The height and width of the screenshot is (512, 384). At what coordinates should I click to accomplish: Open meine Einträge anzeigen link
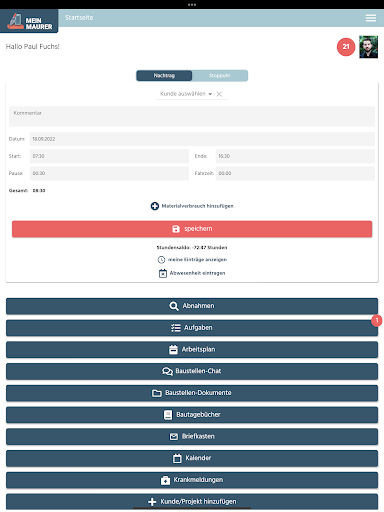coord(197,260)
